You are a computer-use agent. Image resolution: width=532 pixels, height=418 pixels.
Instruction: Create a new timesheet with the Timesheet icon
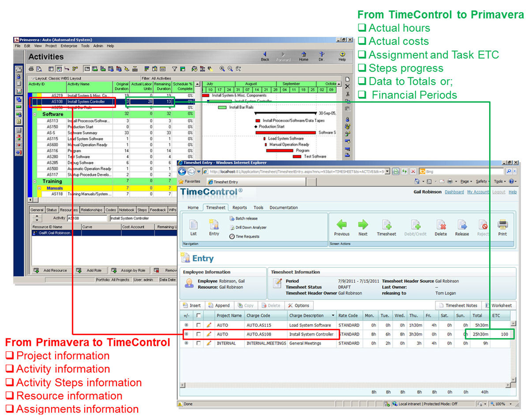coord(386,228)
